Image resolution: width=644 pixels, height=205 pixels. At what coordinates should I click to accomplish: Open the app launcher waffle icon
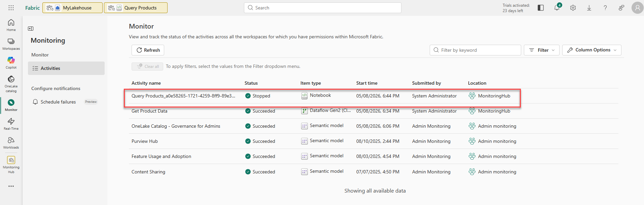tap(11, 8)
